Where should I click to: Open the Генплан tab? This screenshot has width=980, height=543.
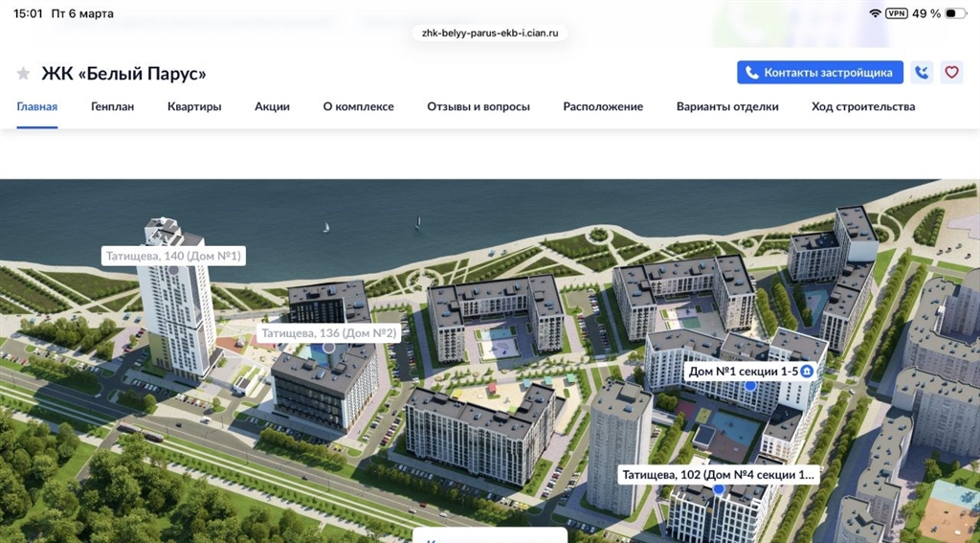pos(112,106)
